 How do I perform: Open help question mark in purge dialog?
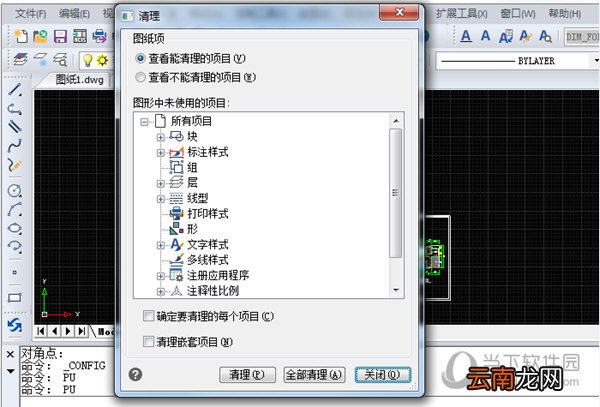click(135, 374)
